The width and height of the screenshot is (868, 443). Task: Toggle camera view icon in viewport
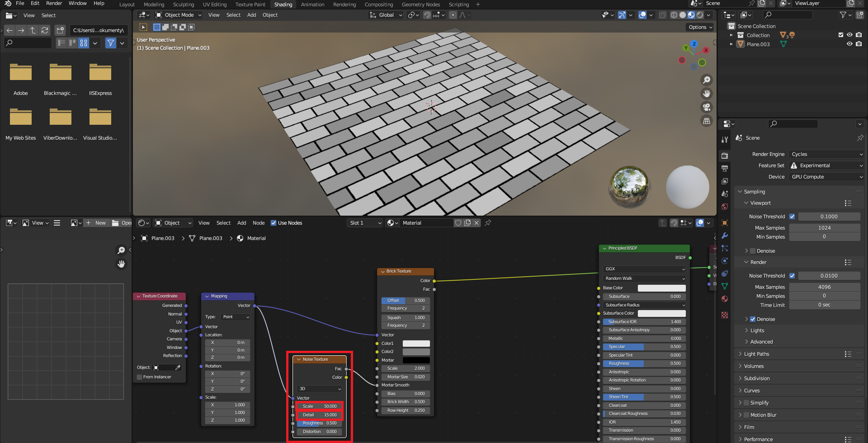[x=706, y=107]
